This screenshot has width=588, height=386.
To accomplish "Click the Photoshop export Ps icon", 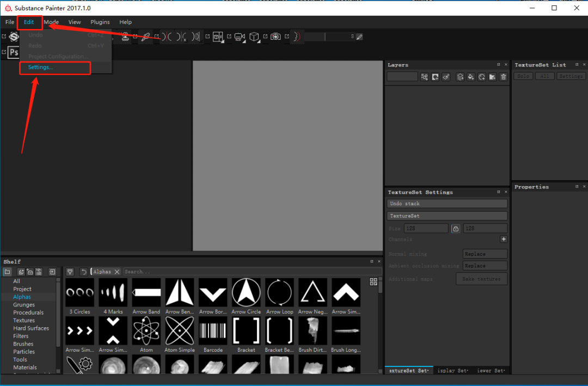I will [14, 52].
